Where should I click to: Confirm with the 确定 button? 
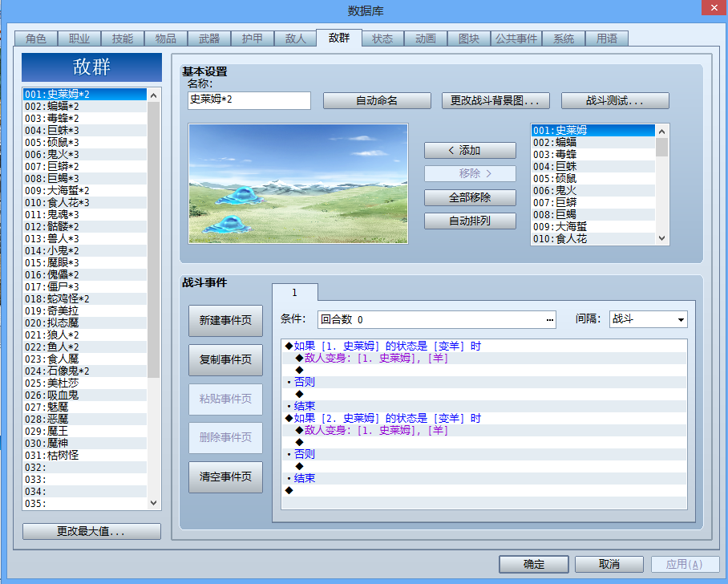click(534, 565)
